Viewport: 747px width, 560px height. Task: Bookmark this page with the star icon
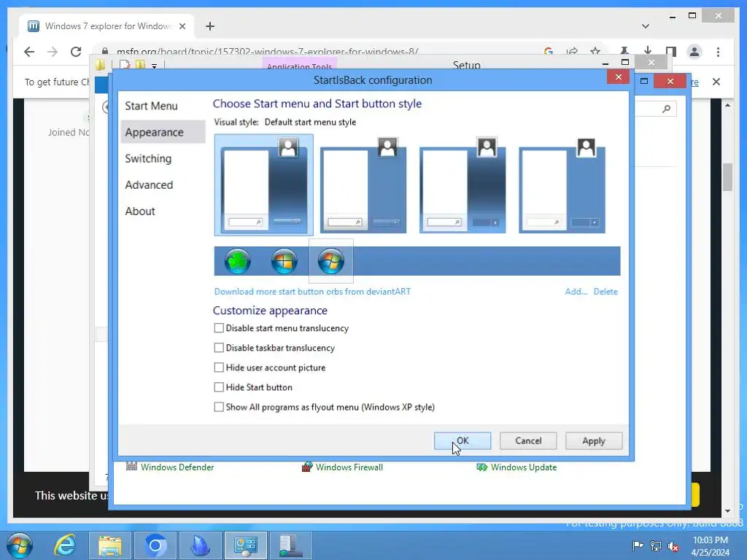point(595,51)
